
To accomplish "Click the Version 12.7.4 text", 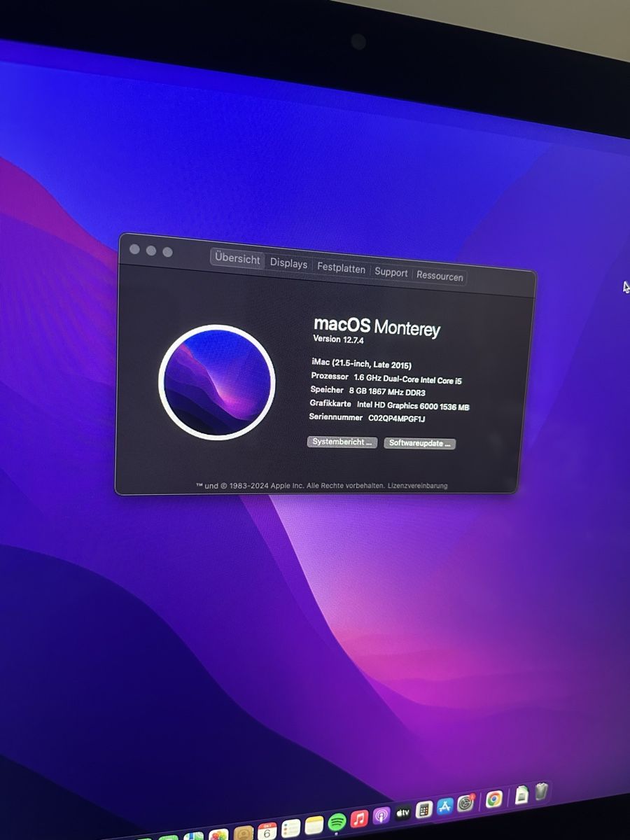I will click(x=338, y=339).
